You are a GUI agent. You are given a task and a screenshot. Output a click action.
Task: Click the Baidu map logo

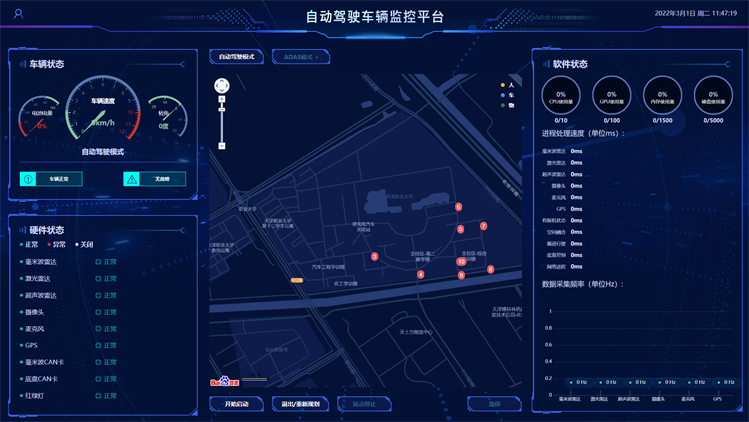[x=225, y=381]
